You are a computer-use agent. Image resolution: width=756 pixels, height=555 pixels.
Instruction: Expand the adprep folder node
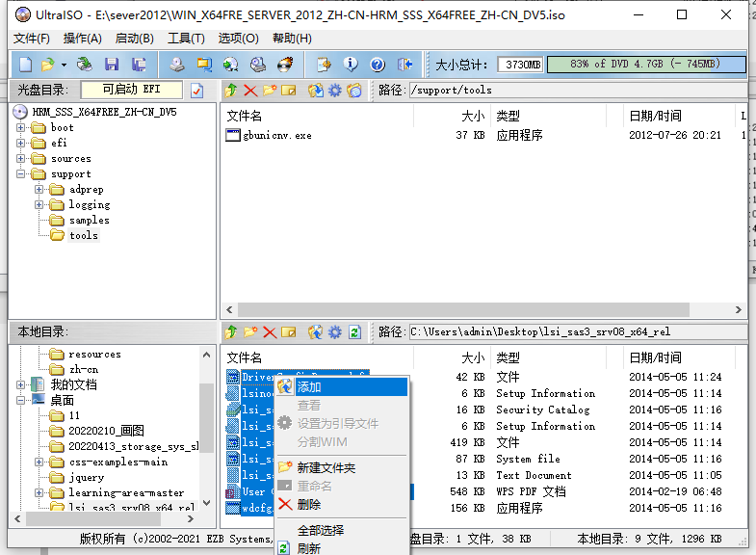[39, 190]
